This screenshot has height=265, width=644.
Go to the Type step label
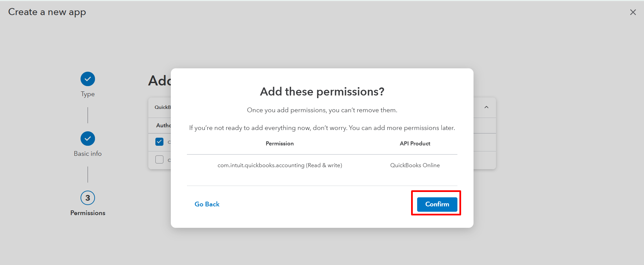pos(88,94)
